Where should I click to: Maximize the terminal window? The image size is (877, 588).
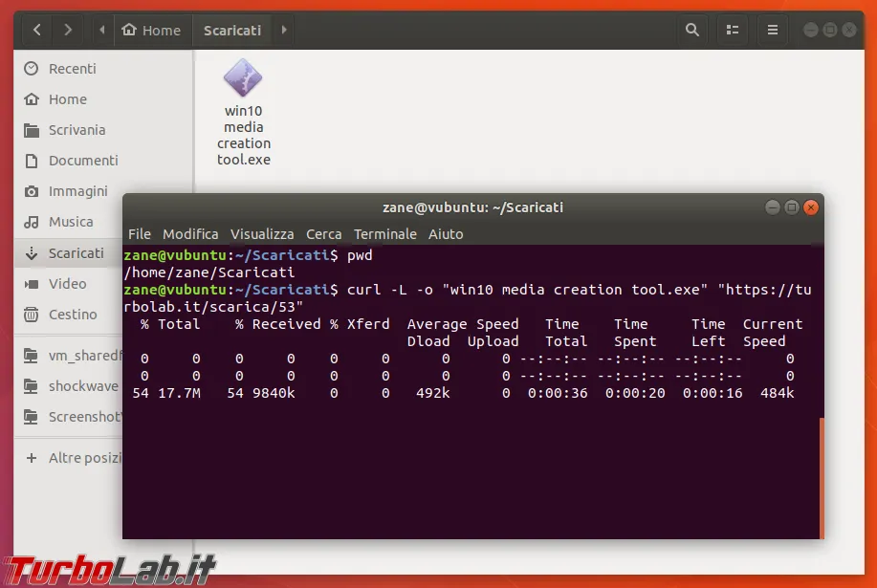pos(792,207)
